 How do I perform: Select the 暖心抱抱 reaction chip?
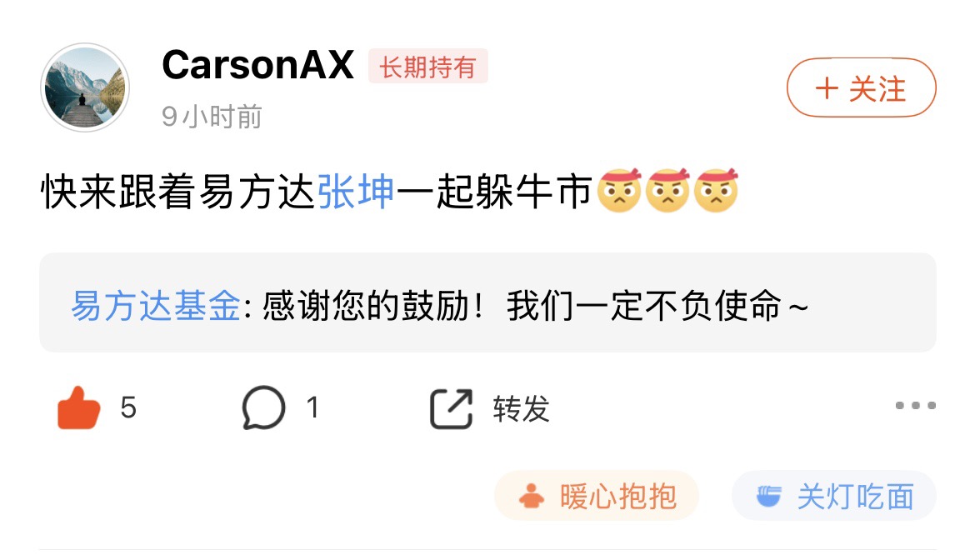597,496
